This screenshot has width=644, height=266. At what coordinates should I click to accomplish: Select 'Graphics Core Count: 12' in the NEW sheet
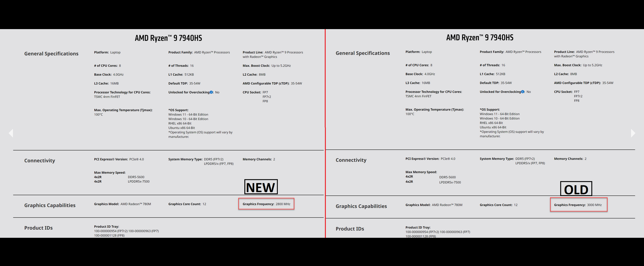click(x=187, y=204)
